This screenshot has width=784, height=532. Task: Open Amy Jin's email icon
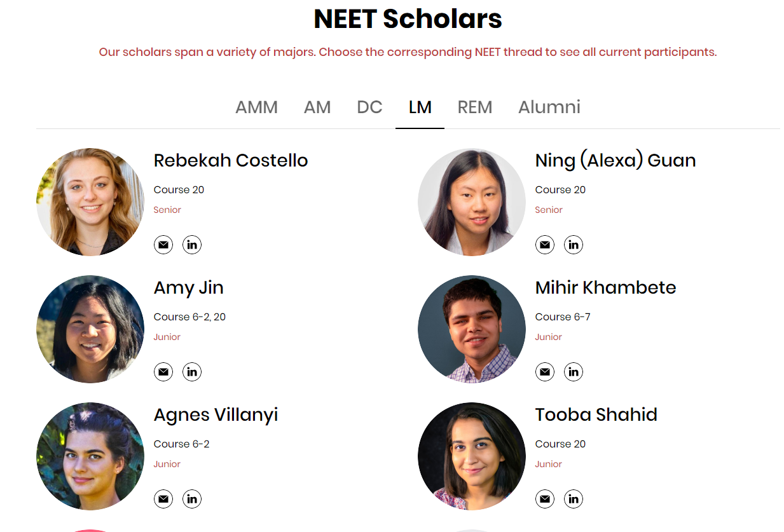163,372
